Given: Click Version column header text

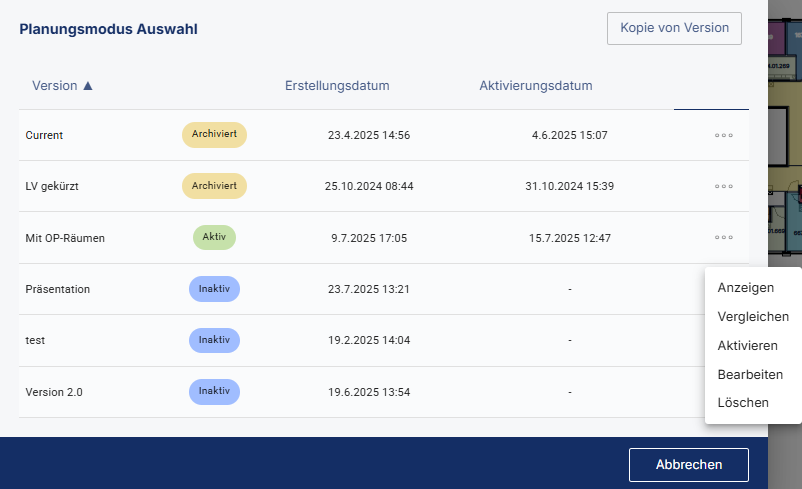Looking at the screenshot, I should pos(55,85).
